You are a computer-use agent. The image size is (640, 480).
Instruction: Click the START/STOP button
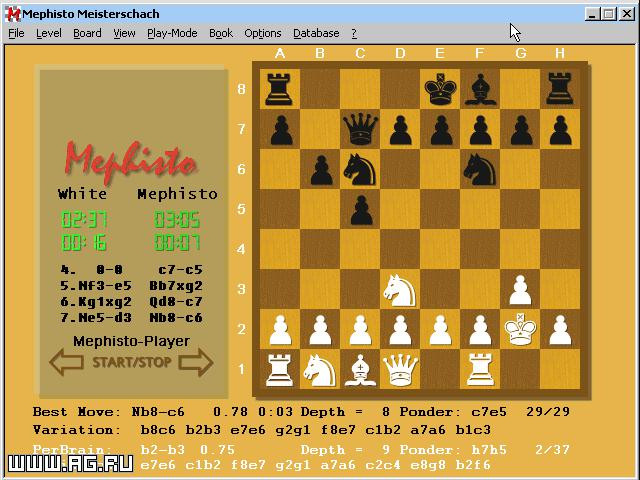tap(131, 362)
